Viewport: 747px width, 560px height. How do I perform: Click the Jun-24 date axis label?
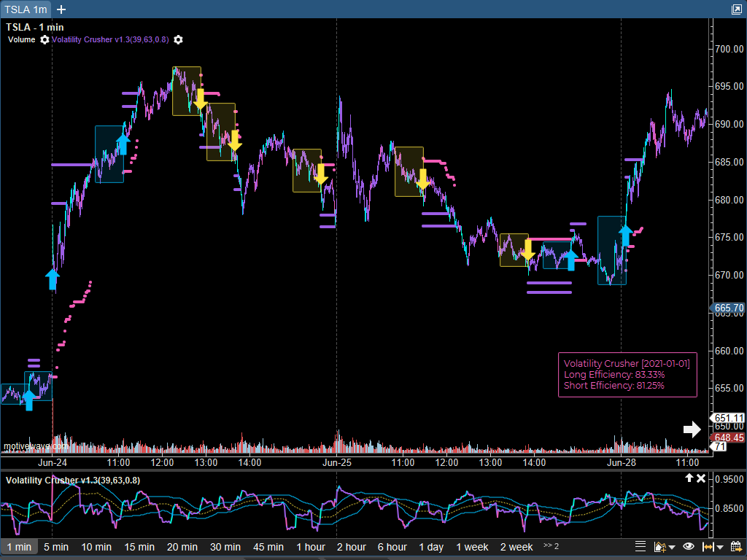coord(53,462)
